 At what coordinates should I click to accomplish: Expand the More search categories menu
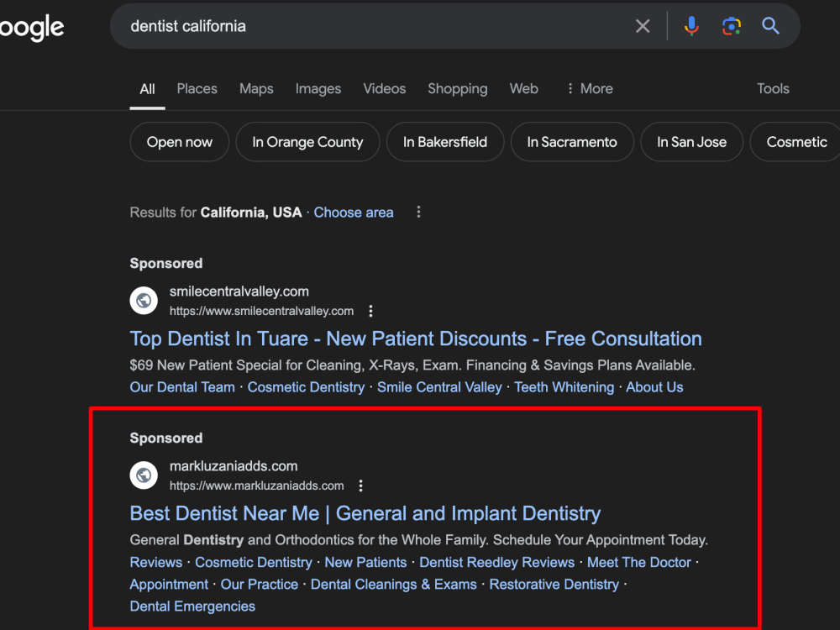coord(590,88)
